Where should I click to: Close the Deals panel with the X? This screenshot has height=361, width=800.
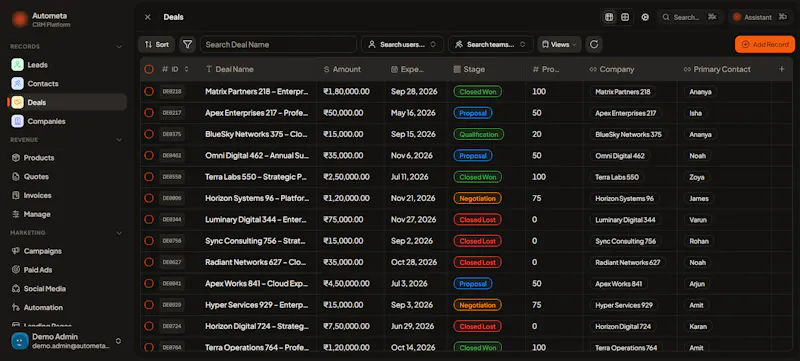coord(147,17)
